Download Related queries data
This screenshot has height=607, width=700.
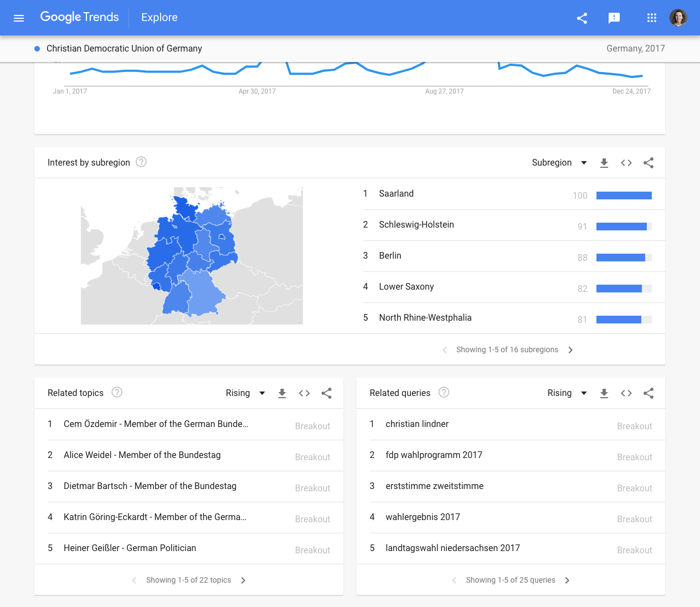[x=604, y=393]
